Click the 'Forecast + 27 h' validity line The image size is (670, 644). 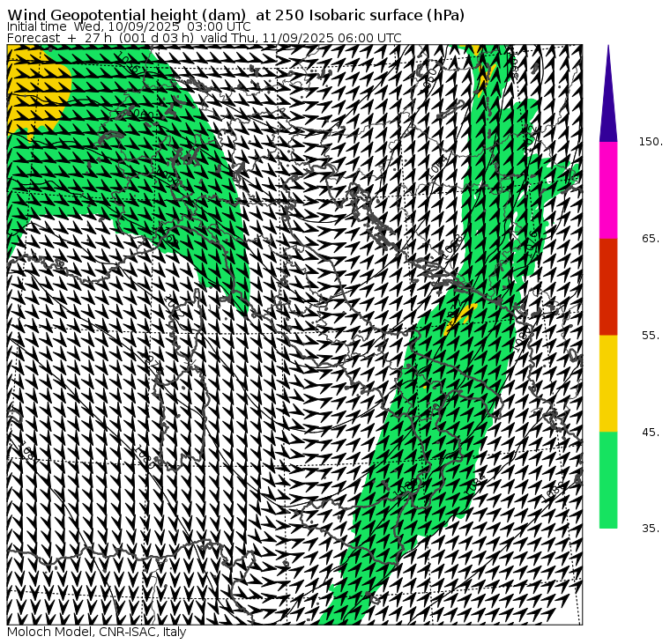coord(205,38)
